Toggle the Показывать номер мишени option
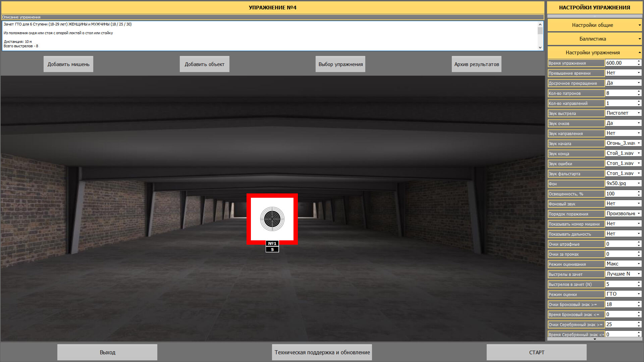Image resolution: width=644 pixels, height=362 pixels. (623, 224)
